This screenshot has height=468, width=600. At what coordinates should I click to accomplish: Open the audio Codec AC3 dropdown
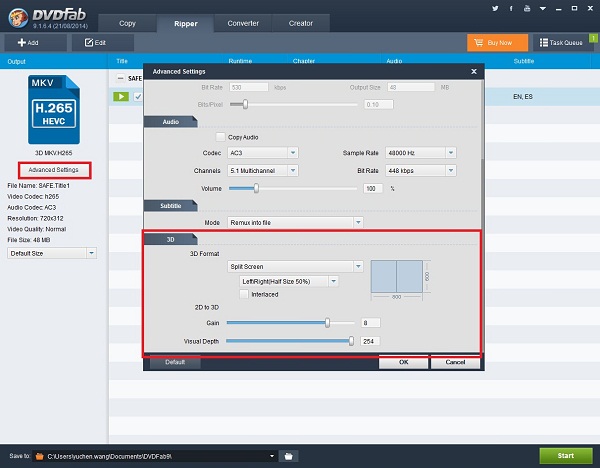click(x=262, y=153)
